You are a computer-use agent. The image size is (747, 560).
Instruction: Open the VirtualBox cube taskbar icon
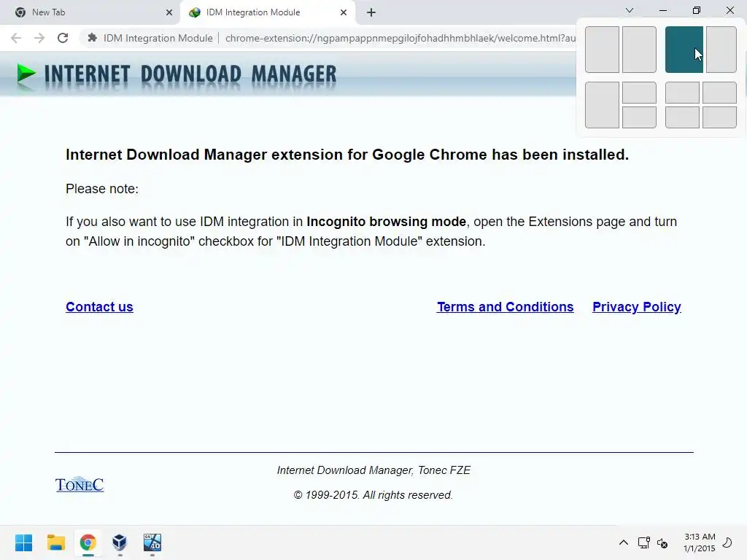[x=120, y=542]
